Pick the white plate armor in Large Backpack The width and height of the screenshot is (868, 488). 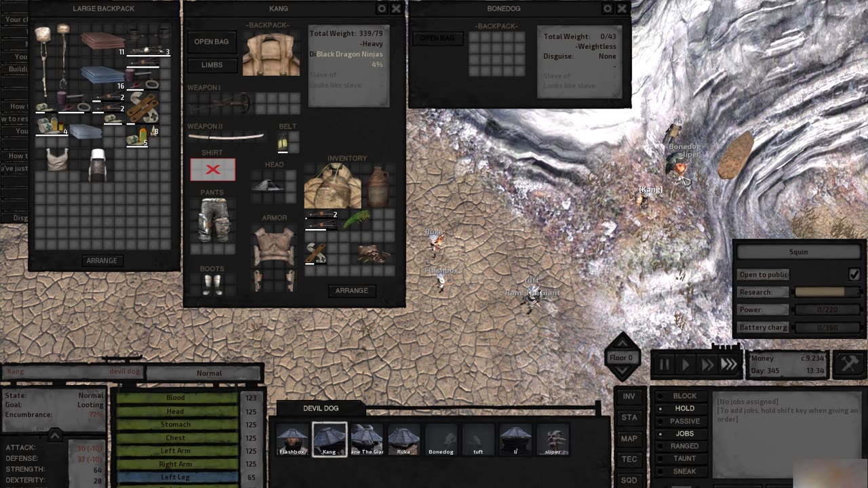[x=98, y=165]
